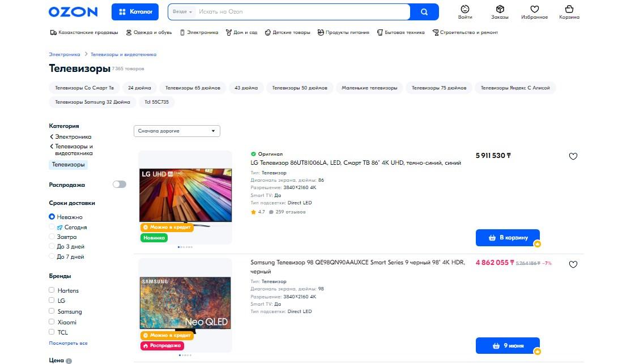Viewport: 618px width, 364px height.
Task: Add LG 86UT81006LA TV to favorites
Action: [573, 156]
